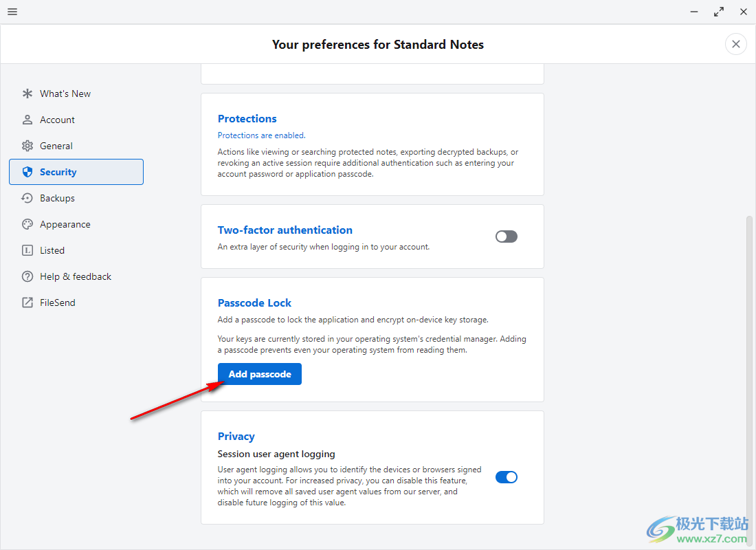Click the Account person icon
The width and height of the screenshot is (756, 550).
tap(27, 120)
